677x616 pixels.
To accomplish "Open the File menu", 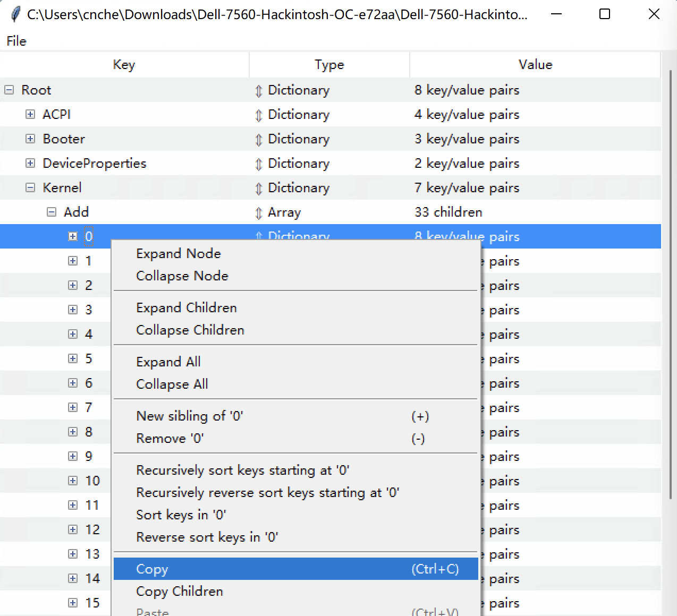I will (16, 41).
